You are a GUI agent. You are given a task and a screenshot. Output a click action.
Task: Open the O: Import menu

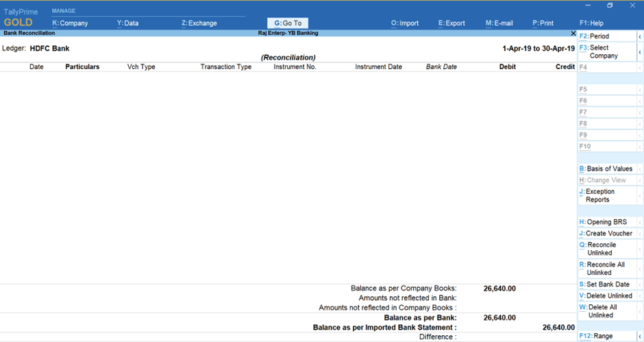pyautogui.click(x=404, y=23)
